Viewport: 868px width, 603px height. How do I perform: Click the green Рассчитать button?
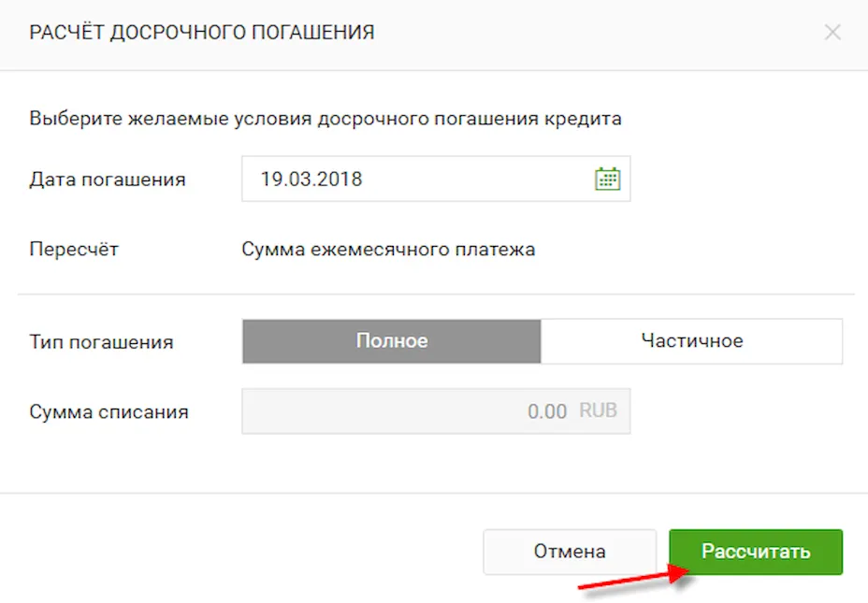click(756, 552)
